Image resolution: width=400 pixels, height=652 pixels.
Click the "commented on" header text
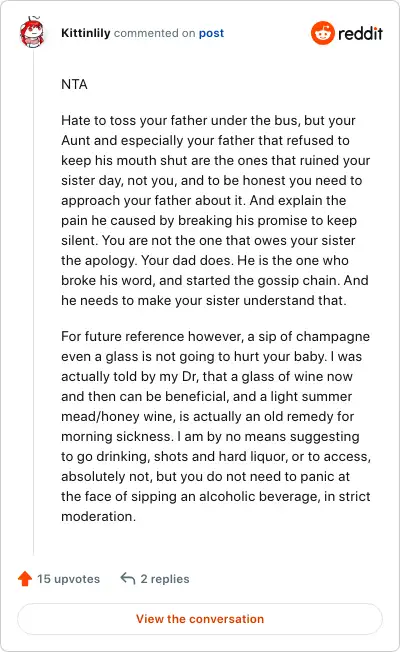click(x=155, y=33)
